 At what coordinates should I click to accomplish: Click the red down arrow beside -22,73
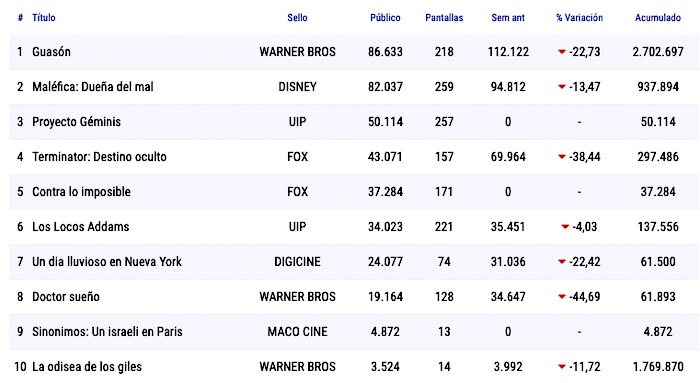click(562, 52)
